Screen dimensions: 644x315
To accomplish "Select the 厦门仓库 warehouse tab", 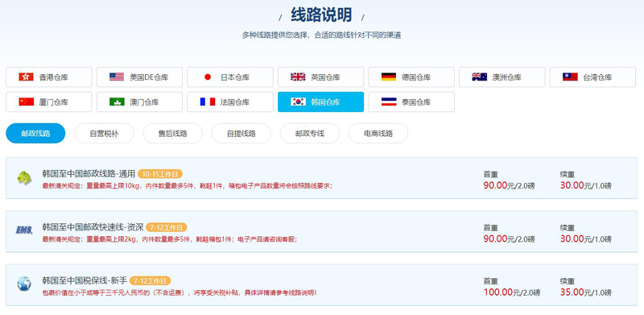I will click(49, 102).
